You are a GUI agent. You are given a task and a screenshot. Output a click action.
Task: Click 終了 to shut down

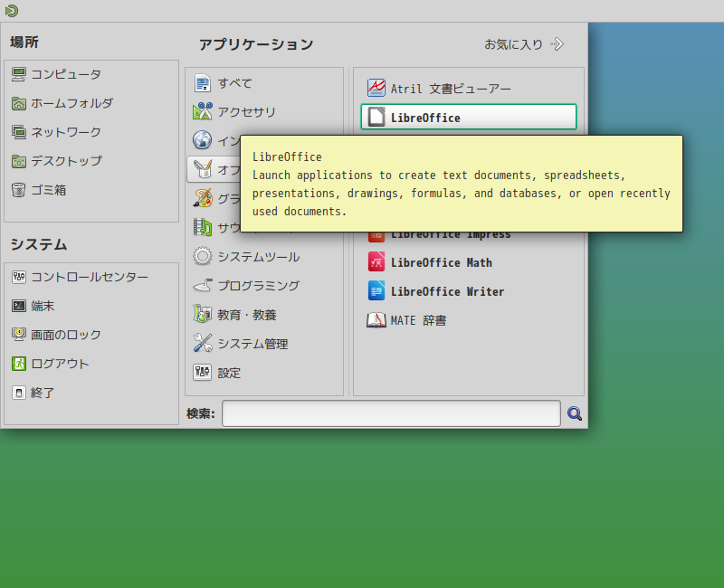coord(33,394)
